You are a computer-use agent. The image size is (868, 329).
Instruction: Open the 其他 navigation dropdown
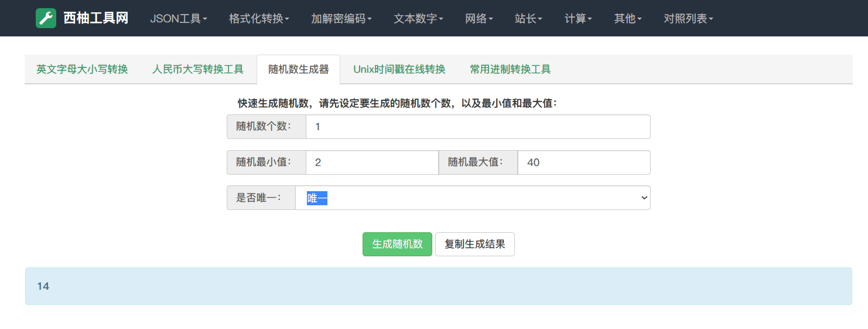(x=628, y=19)
